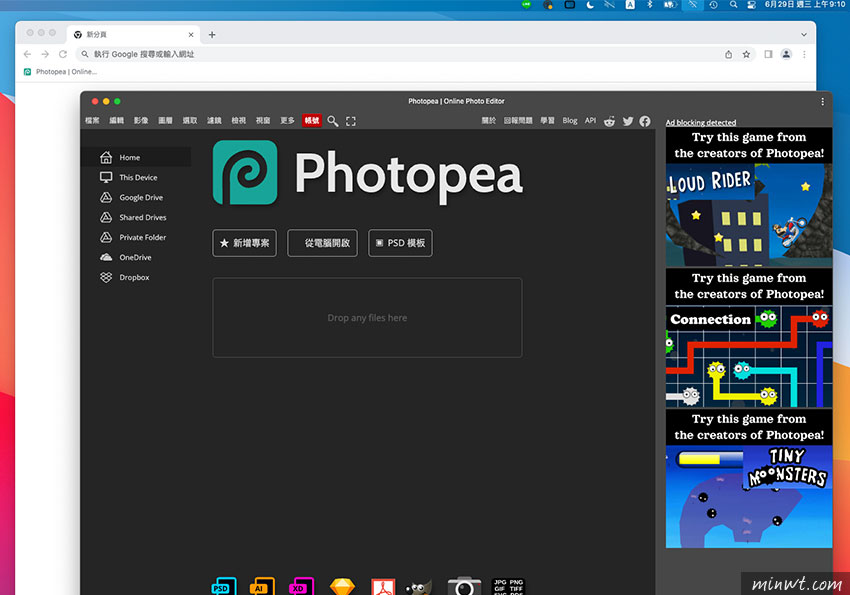This screenshot has height=595, width=850.
Task: Click the Photopea bookmark in Chrome bookmarks bar
Action: pos(61,72)
